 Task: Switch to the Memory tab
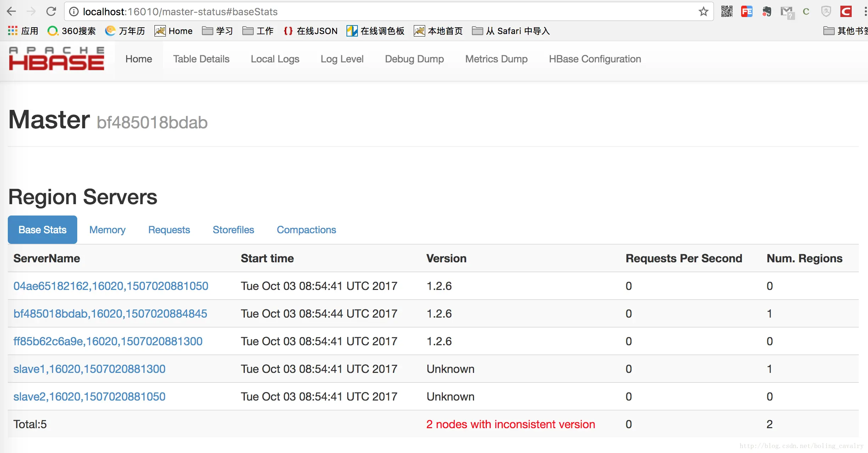point(107,230)
